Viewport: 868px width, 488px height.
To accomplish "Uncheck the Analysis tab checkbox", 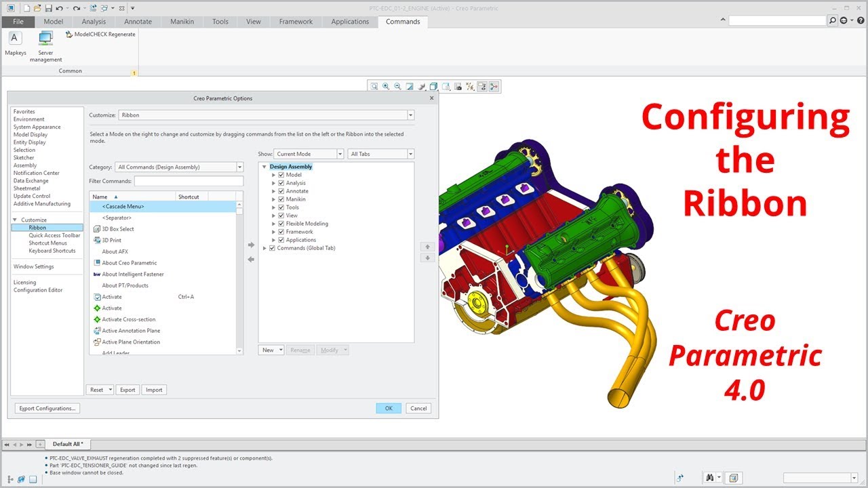I will 281,183.
